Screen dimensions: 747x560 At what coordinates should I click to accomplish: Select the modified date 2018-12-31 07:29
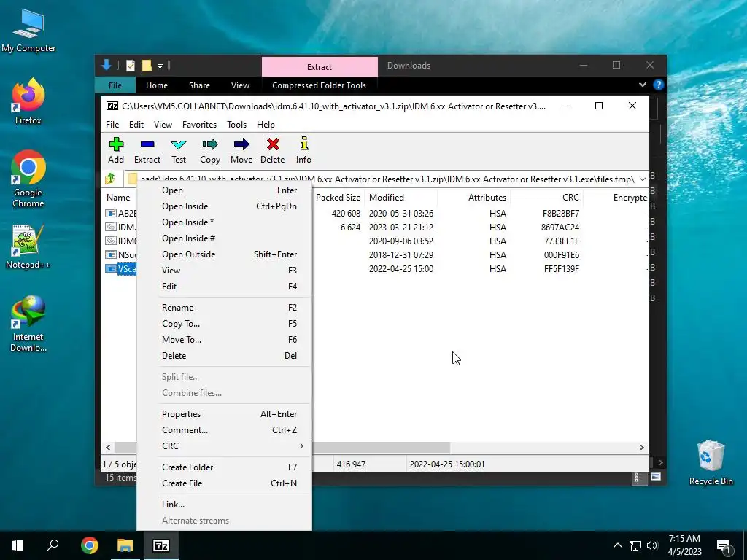pyautogui.click(x=401, y=254)
